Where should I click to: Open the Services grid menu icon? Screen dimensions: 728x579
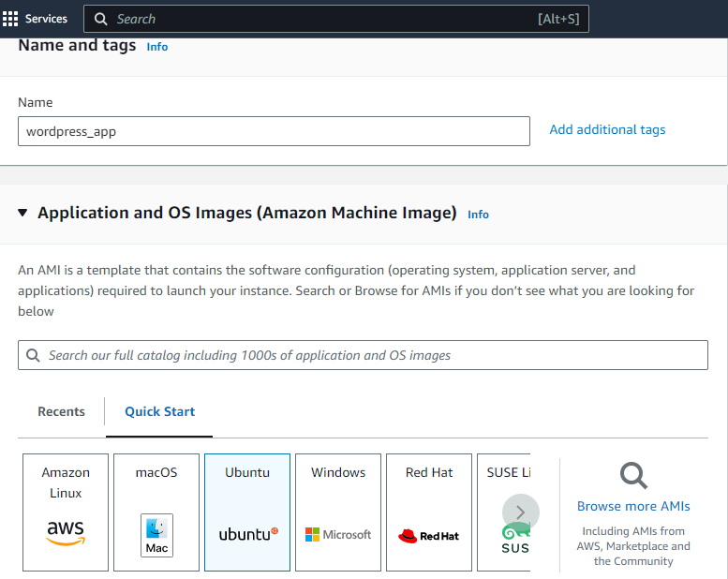tap(10, 19)
